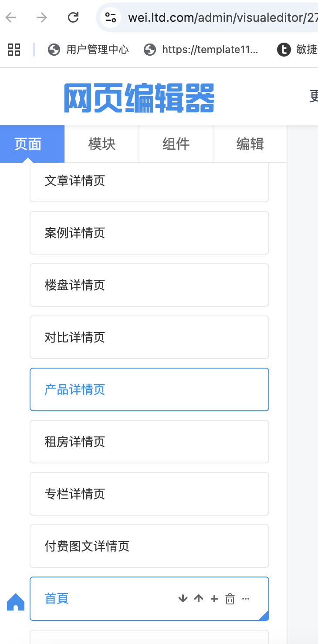Click the blue home icon
The width and height of the screenshot is (318, 644).
[16, 602]
